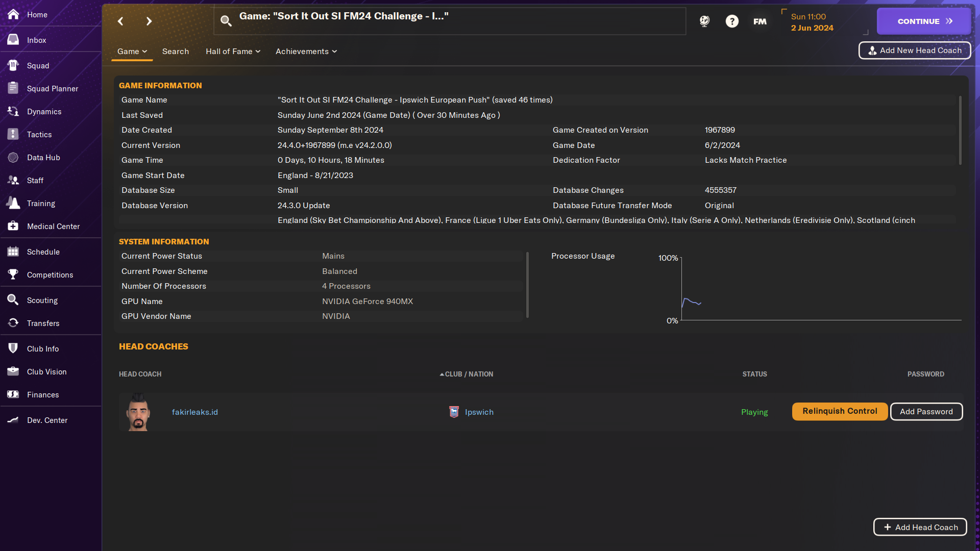980x551 pixels.
Task: Expand the Achievements dropdown menu
Action: point(306,51)
